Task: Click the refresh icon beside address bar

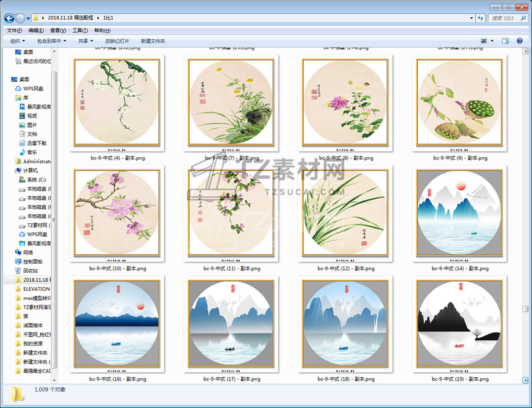Action: click(x=480, y=18)
